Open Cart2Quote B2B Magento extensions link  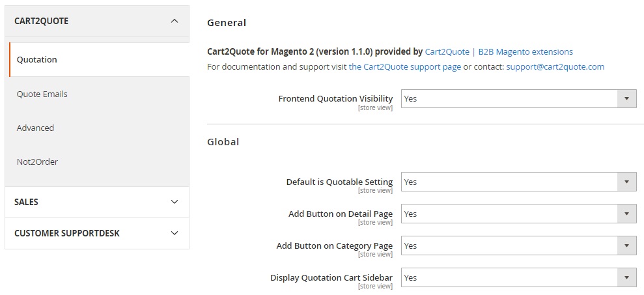pos(499,51)
